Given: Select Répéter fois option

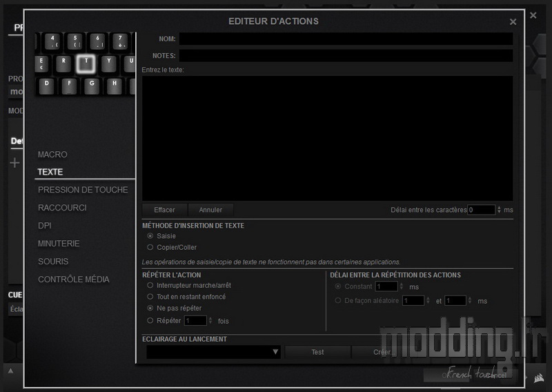Looking at the screenshot, I should coord(150,320).
